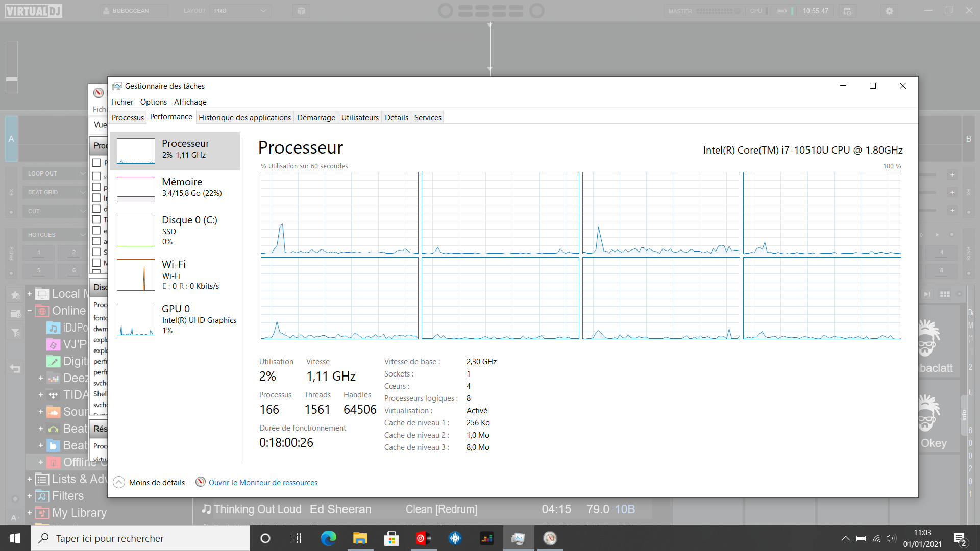Toggle the dot button next to sampler grid icon
980x551 pixels.
coord(960,294)
